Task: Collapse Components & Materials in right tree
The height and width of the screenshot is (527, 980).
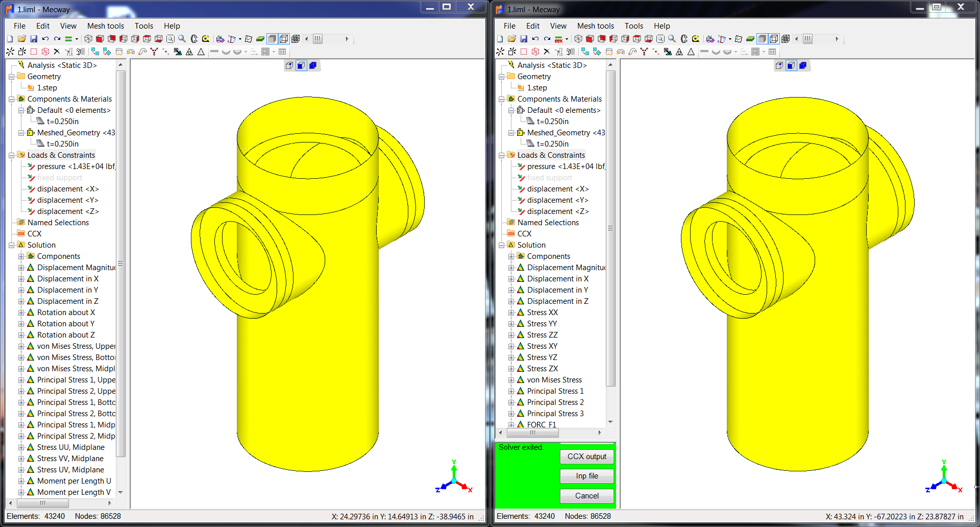Action: click(x=501, y=99)
